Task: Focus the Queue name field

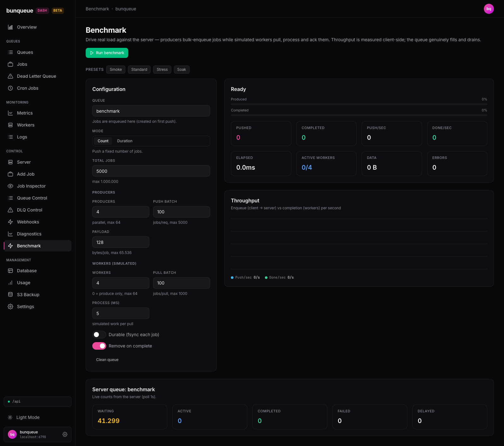Action: (151, 111)
